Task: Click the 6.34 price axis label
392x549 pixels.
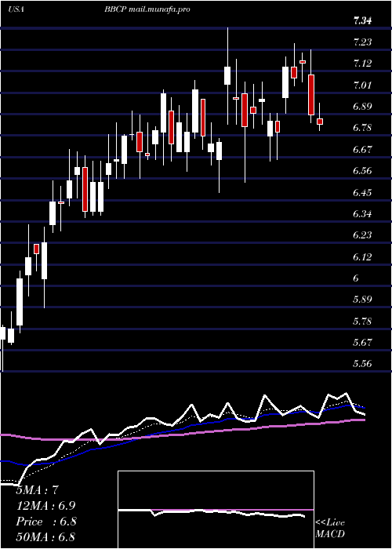Action: tap(362, 214)
